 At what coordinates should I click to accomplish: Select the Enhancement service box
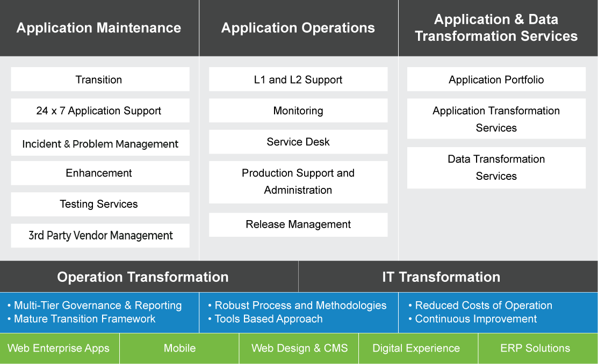point(99,173)
